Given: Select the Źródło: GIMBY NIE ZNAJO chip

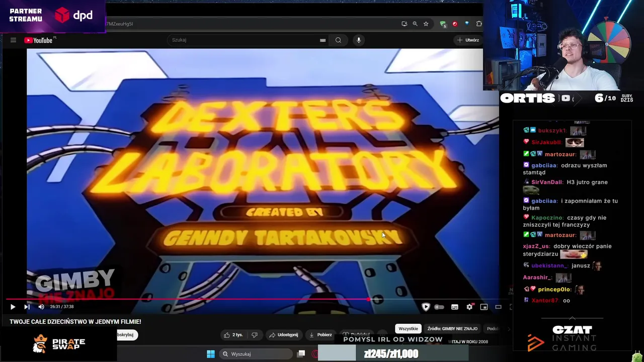Looking at the screenshot, I should [x=452, y=329].
